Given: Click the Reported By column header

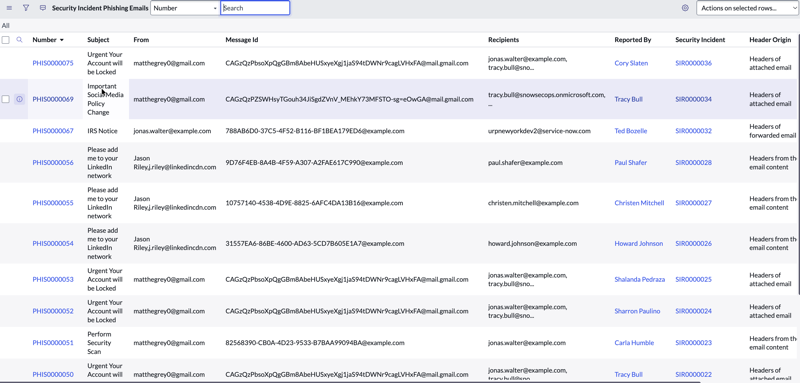Looking at the screenshot, I should click(633, 40).
